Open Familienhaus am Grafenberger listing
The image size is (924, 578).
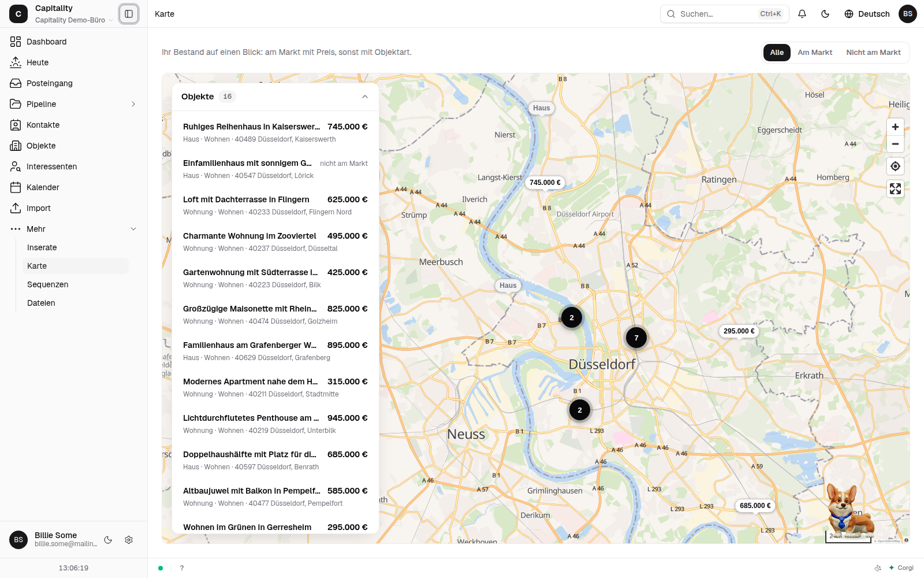[275, 351]
